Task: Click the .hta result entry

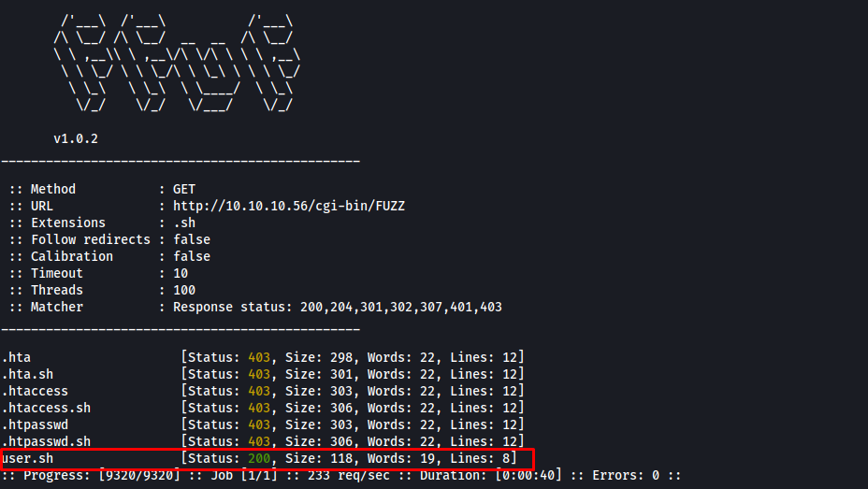Action: [16, 357]
